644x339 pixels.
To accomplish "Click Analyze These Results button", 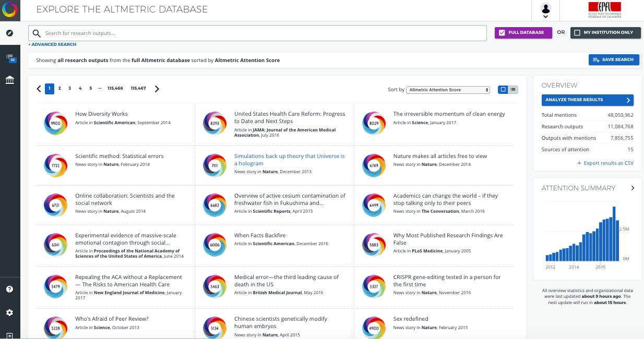I will 588,100.
